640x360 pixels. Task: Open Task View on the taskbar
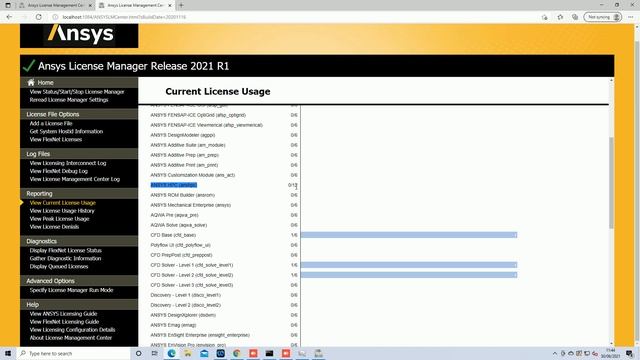pyautogui.click(x=154, y=353)
